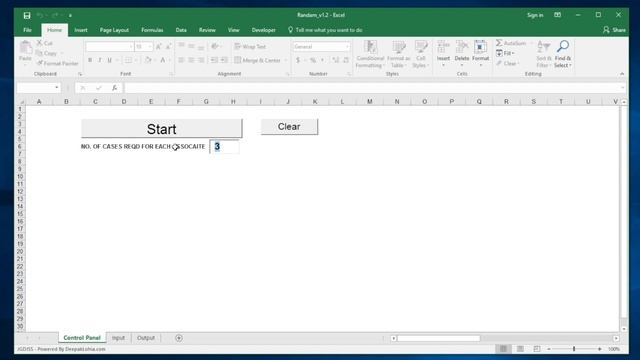Decrease font size with smaller A icon
The height and width of the screenshot is (360, 640).
pyautogui.click(x=168, y=47)
